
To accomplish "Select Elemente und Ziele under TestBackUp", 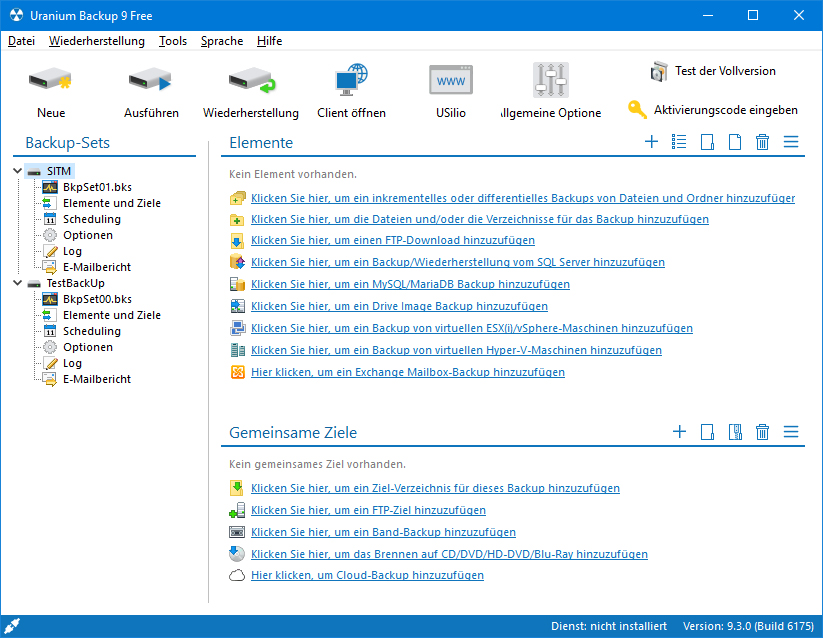I will (x=112, y=315).
